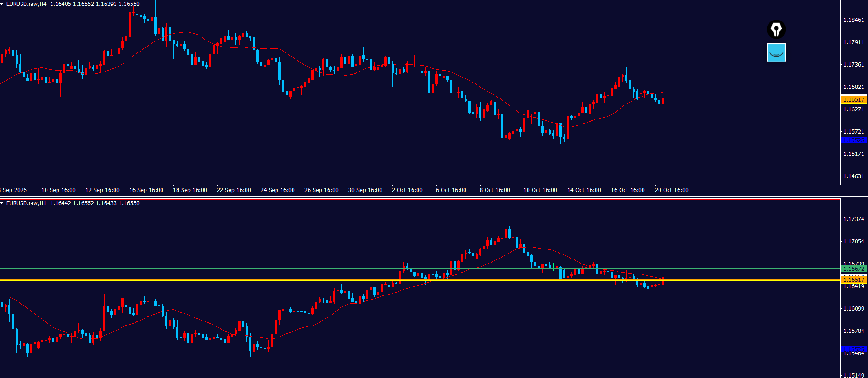Open the EURUSD.raw,H4 chart dropdown triangle

(2, 4)
